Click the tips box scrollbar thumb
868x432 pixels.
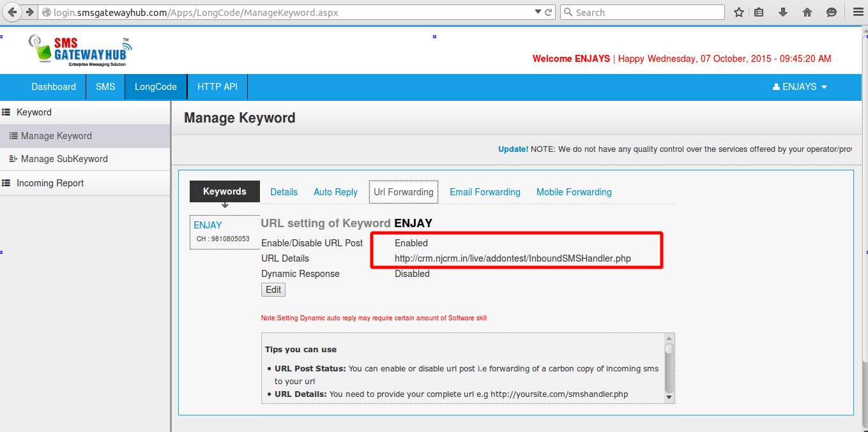click(669, 349)
